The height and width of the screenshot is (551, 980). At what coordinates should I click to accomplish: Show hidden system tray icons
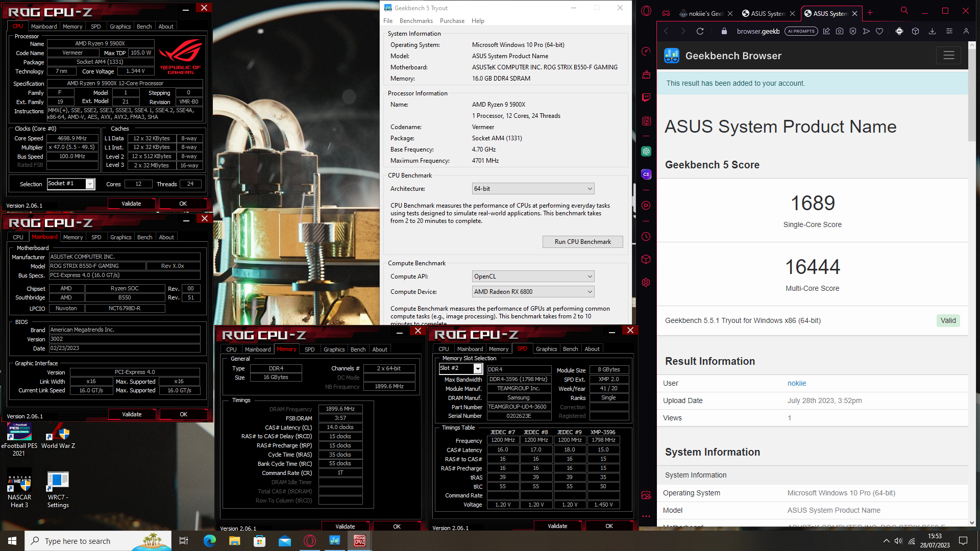886,541
